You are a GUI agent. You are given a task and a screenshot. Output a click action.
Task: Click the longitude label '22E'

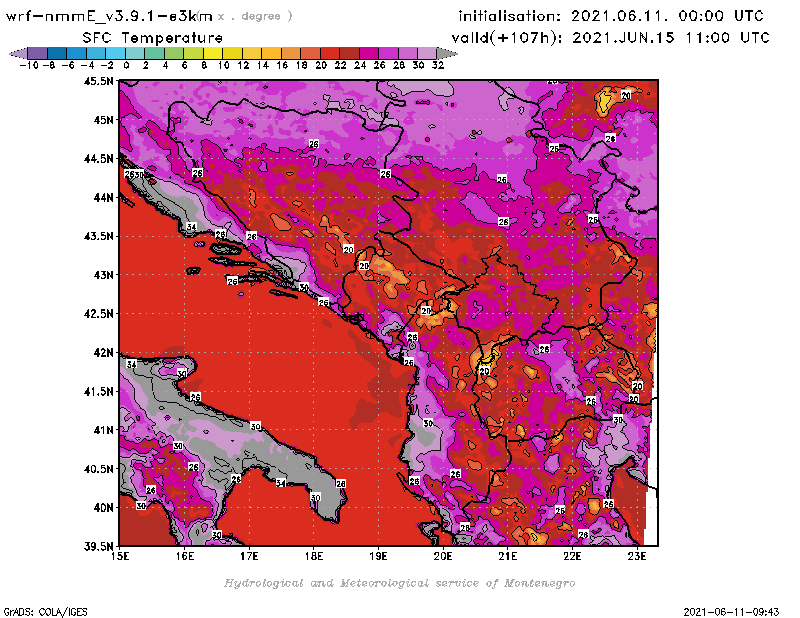[x=572, y=556]
